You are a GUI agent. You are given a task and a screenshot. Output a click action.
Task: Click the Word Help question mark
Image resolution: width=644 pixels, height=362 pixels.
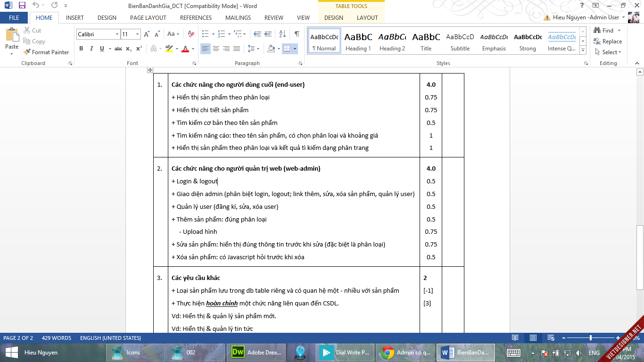click(582, 5)
